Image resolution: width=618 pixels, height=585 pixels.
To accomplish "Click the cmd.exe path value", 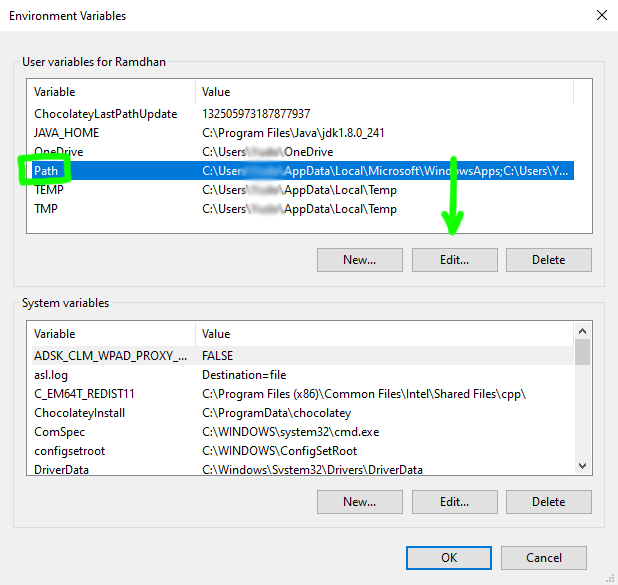I will coord(290,432).
